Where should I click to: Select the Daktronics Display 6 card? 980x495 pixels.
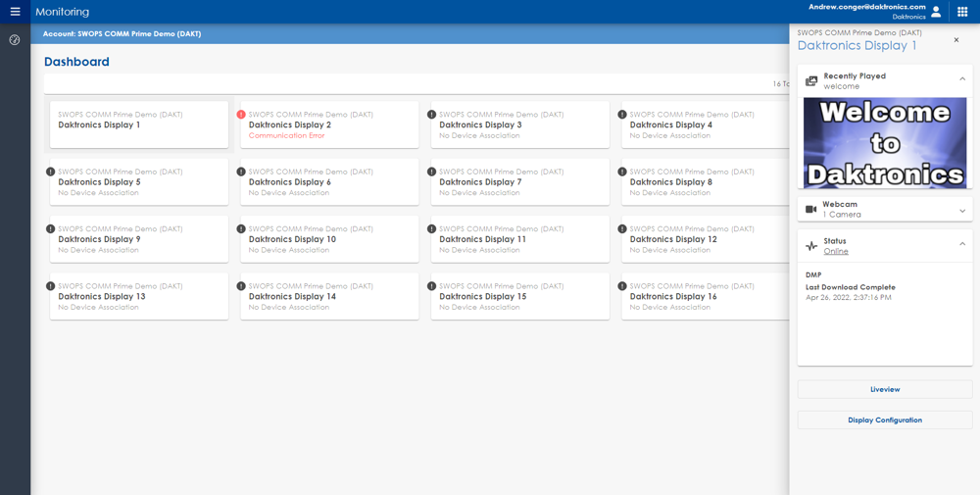click(329, 182)
